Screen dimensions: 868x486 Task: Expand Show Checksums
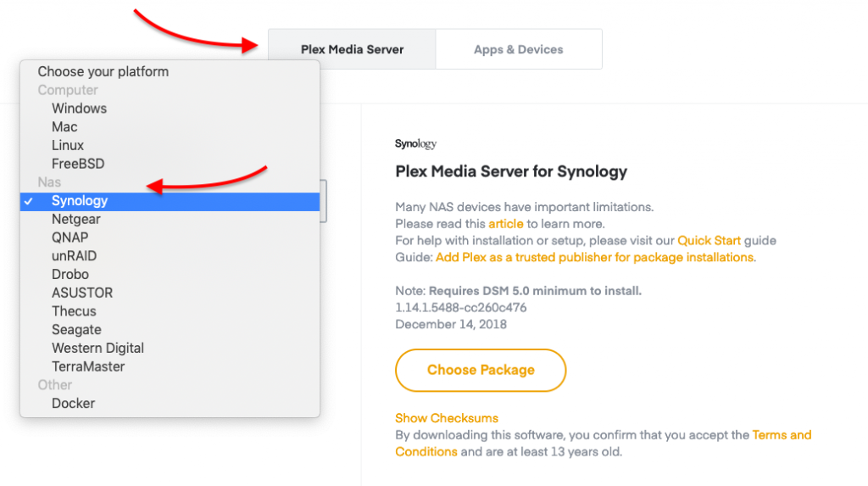[x=447, y=418]
